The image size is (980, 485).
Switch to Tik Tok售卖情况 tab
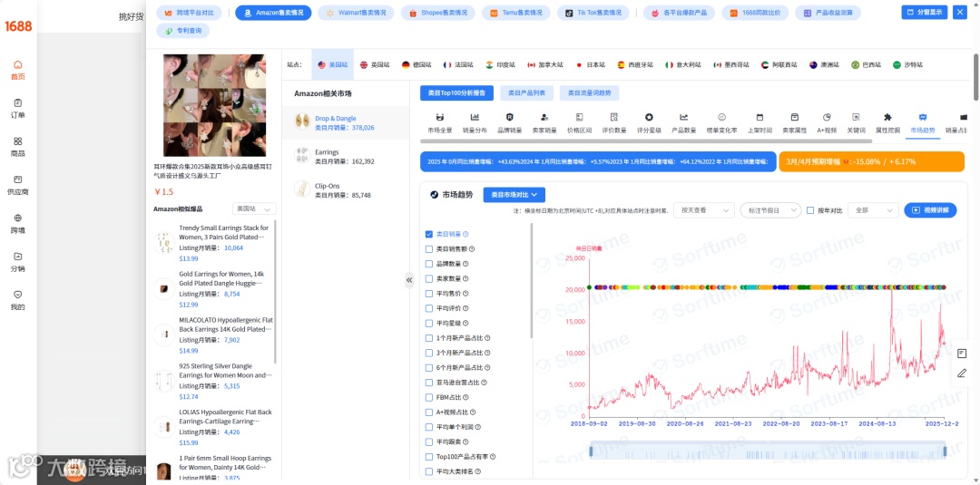click(593, 13)
